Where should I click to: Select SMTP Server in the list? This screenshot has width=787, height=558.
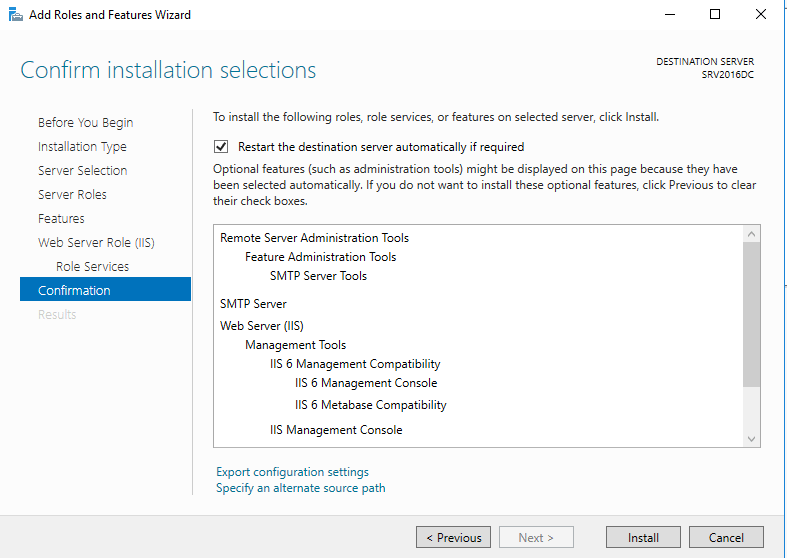[253, 304]
